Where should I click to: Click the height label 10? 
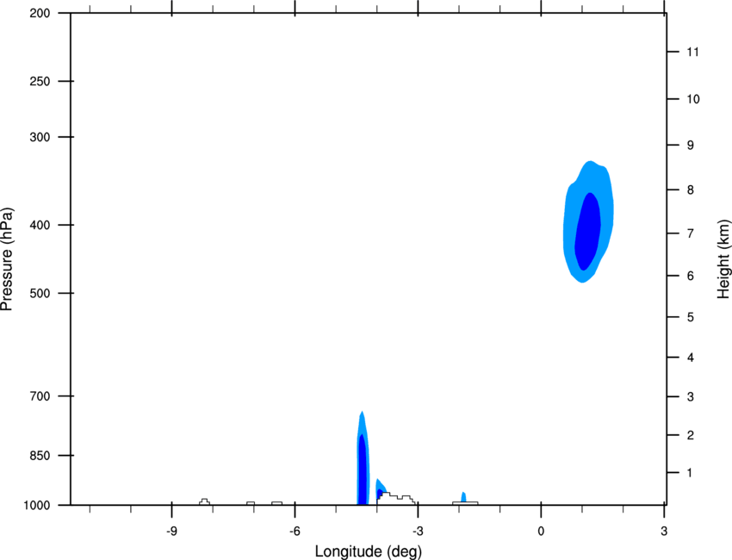693,99
